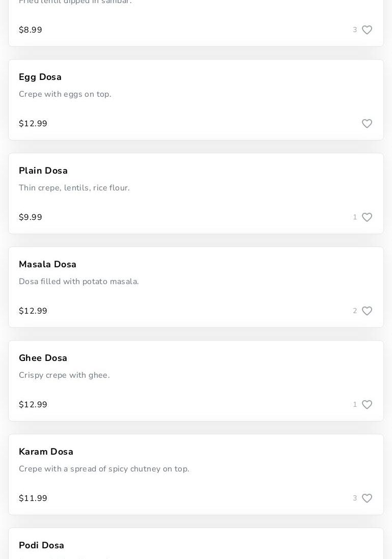Screen dimensions: 392x559
Task: Click the Masala Dosa description text
Action: (79, 282)
